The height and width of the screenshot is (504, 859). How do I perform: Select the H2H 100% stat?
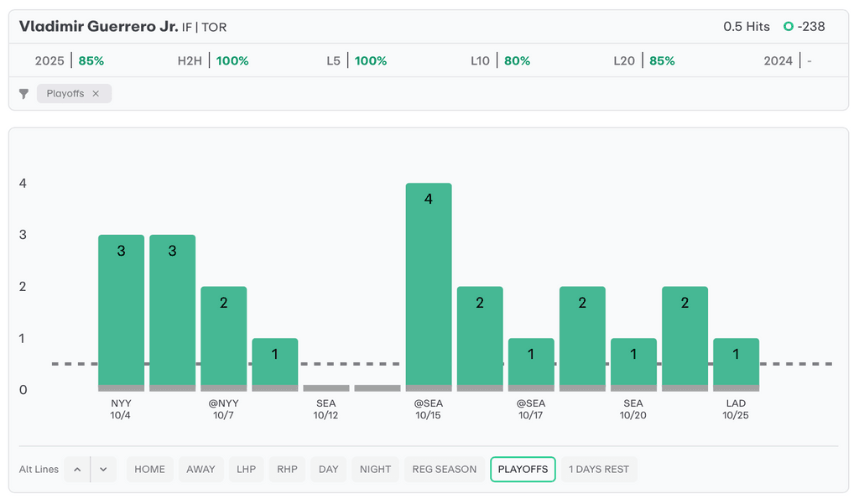pyautogui.click(x=213, y=61)
